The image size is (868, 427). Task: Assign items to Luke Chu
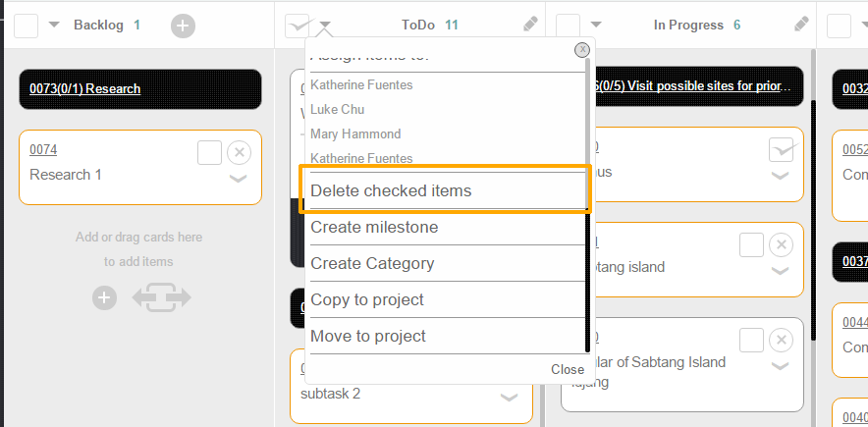pos(337,110)
